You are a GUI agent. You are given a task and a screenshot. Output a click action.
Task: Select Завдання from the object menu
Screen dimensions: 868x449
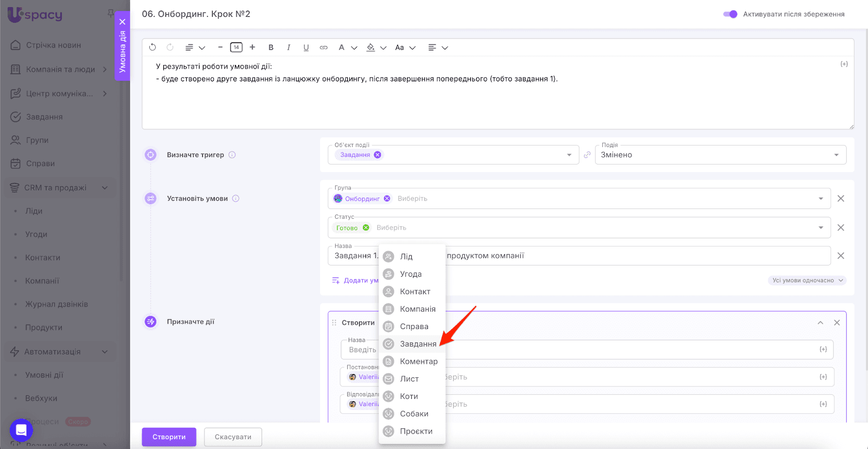[x=418, y=344]
